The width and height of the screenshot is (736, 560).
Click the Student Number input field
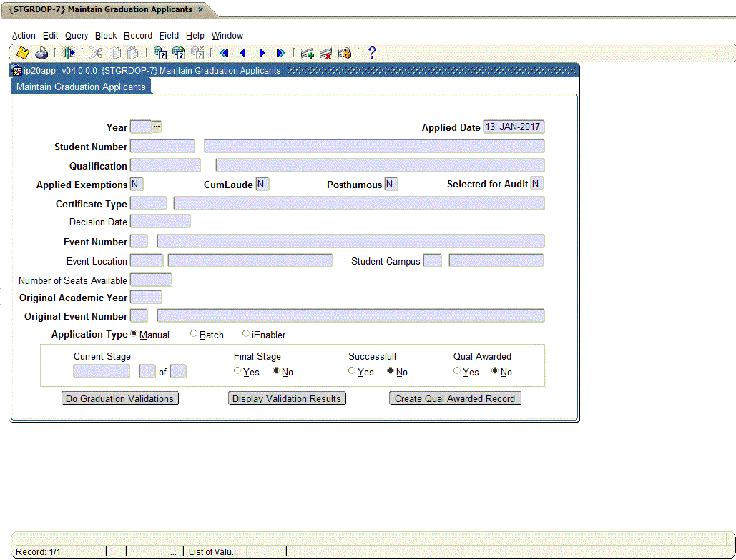(162, 146)
